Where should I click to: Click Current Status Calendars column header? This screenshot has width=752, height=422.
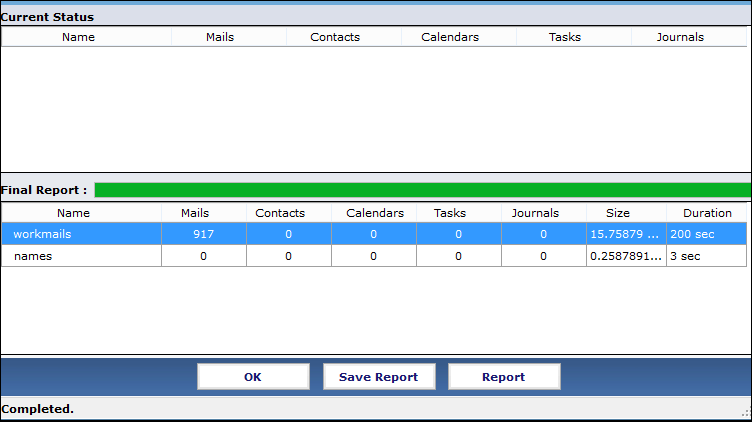[459, 37]
